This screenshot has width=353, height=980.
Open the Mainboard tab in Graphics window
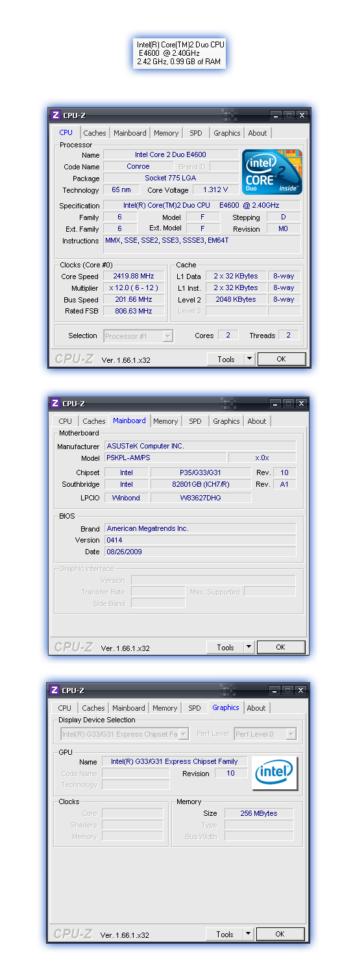[128, 708]
